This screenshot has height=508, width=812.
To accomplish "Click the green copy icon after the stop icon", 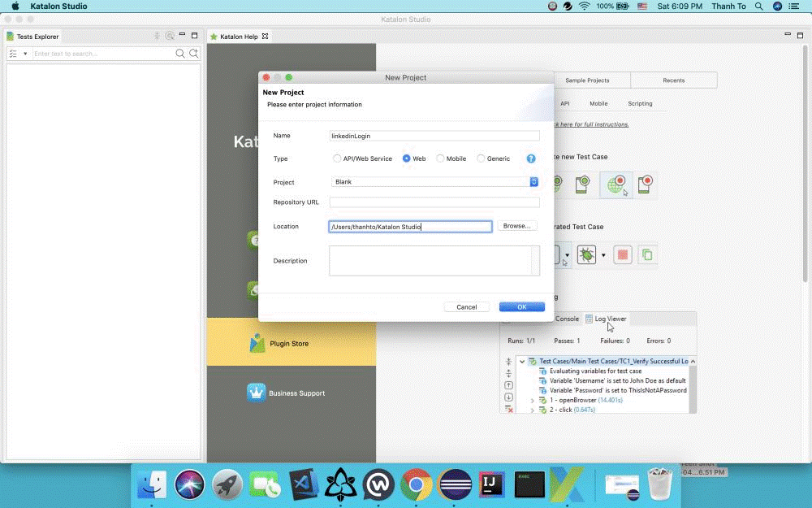I will click(x=647, y=254).
